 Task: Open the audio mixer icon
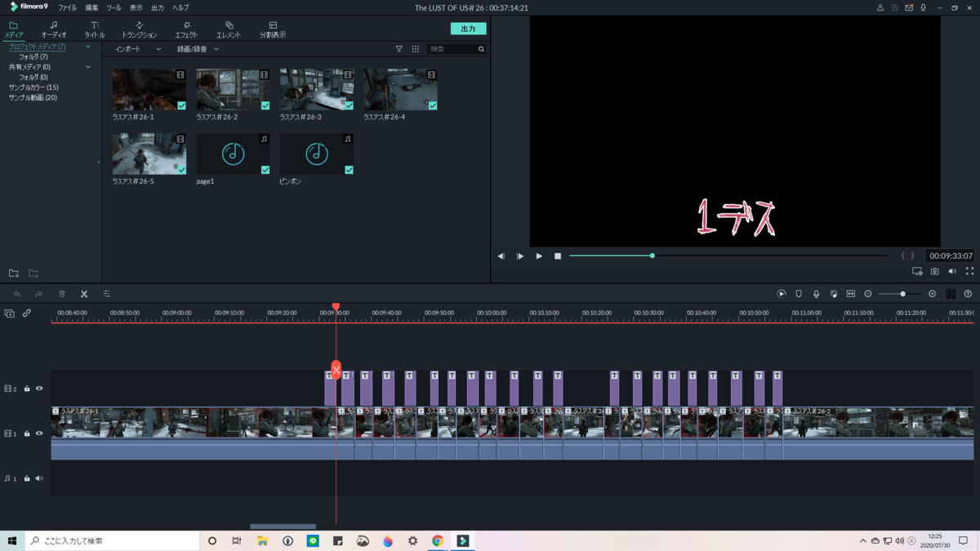[x=833, y=294]
